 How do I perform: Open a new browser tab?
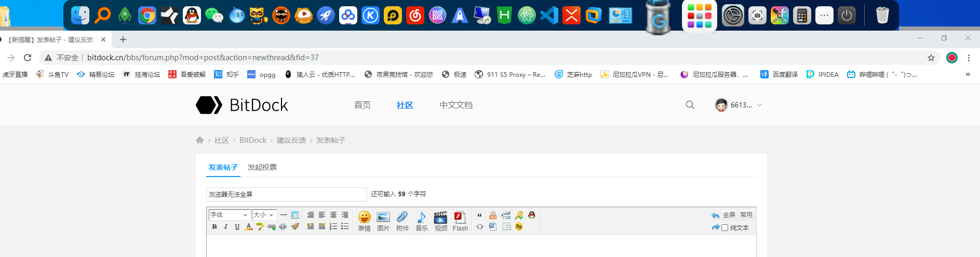pyautogui.click(x=123, y=39)
